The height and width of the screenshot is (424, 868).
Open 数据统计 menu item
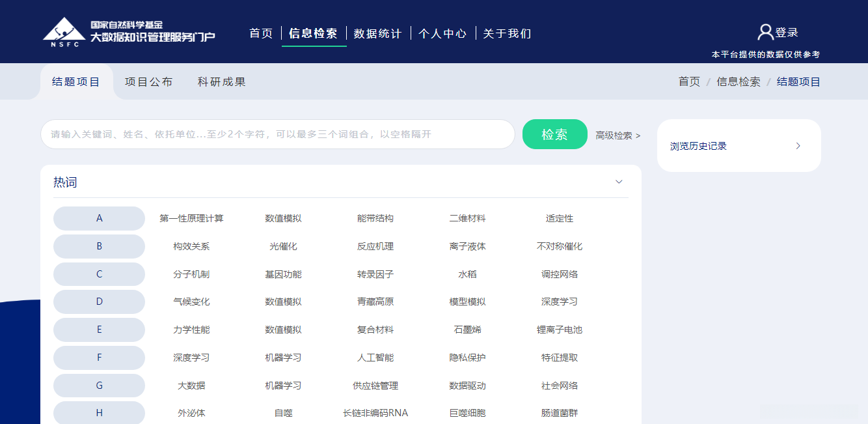click(x=378, y=33)
